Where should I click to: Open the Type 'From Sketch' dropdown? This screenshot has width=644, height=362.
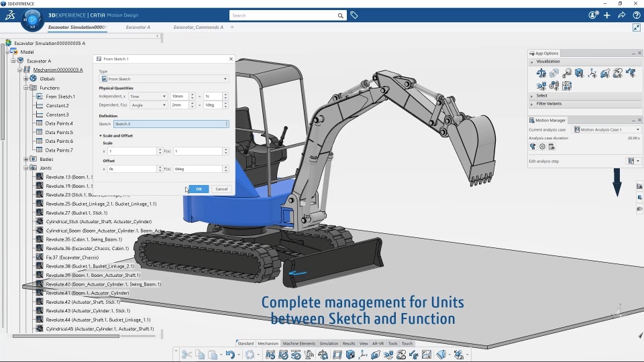pos(164,79)
